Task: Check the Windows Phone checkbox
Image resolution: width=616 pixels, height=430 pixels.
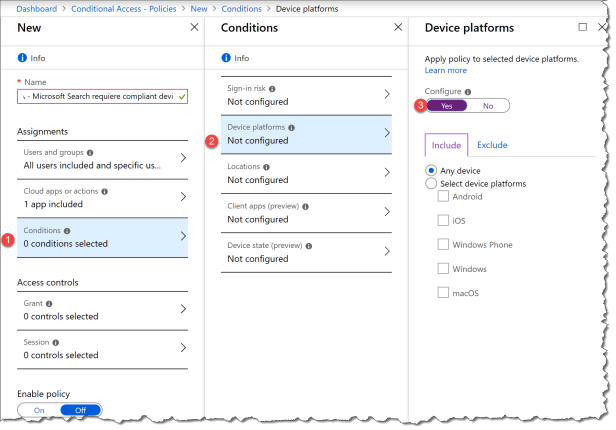Action: click(443, 244)
